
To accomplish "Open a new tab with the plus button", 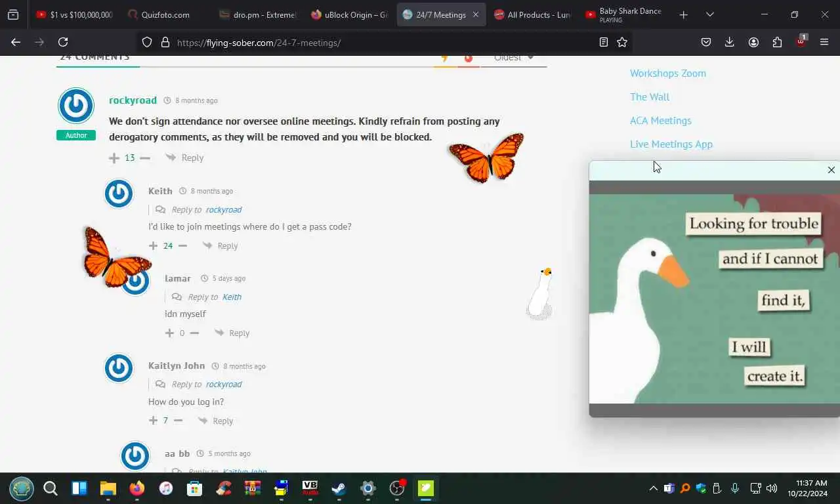I will click(x=683, y=14).
